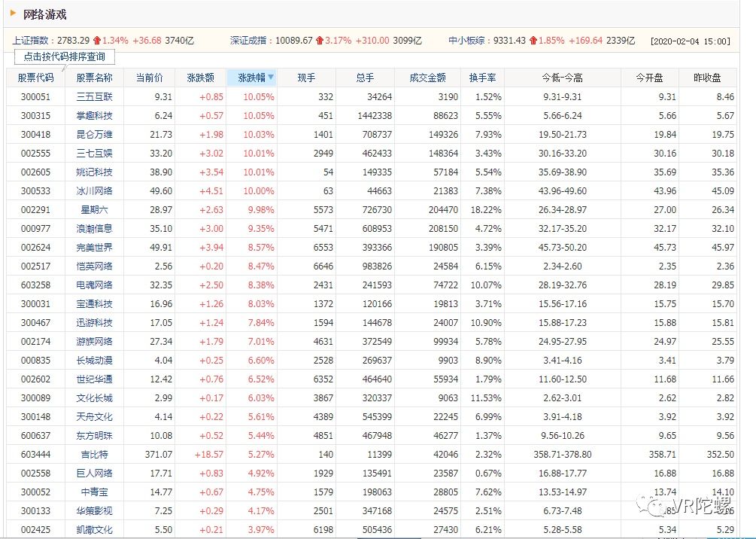Viewport: 756px width, 539px height.
Task: Sort by 今开盘 column header
Action: click(x=649, y=78)
